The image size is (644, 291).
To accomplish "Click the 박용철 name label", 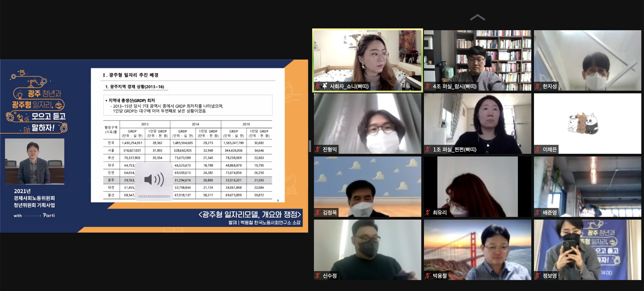I will point(439,276).
